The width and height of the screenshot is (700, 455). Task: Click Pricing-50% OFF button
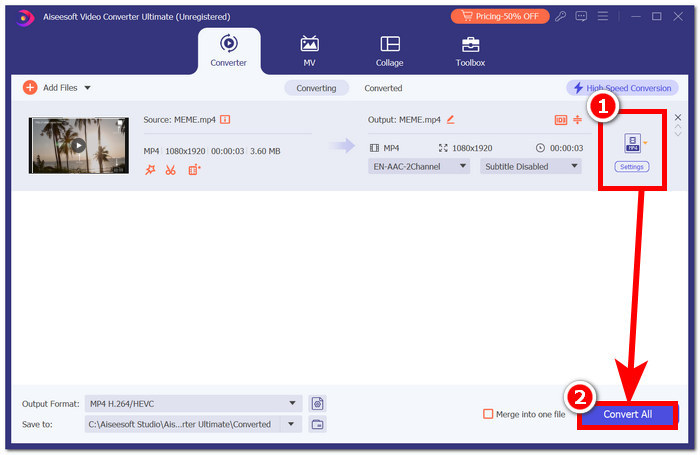[500, 17]
